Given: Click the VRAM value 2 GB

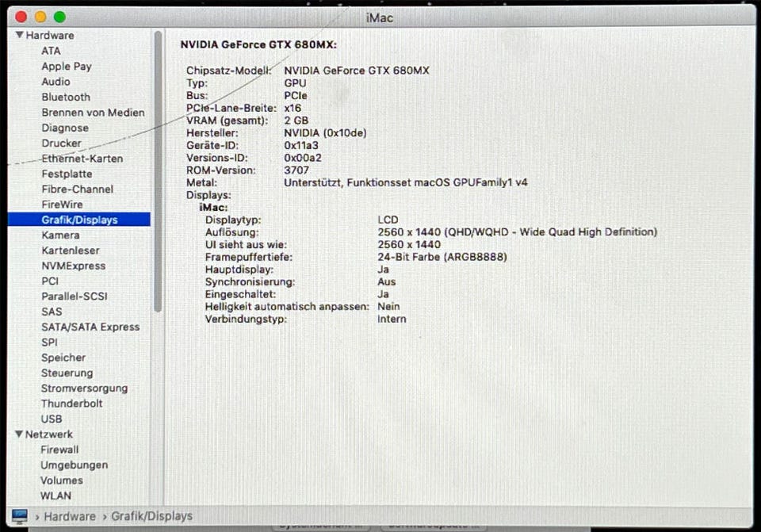Looking at the screenshot, I should click(x=296, y=121).
